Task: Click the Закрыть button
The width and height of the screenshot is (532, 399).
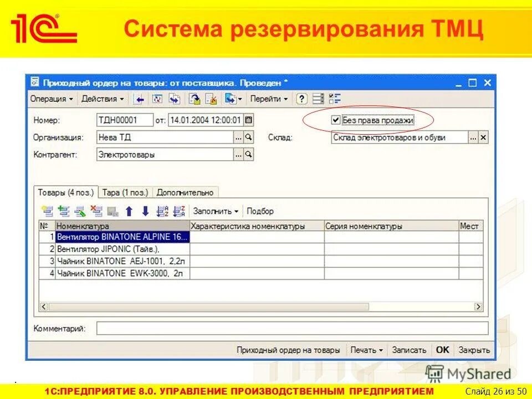Action: pos(474,350)
